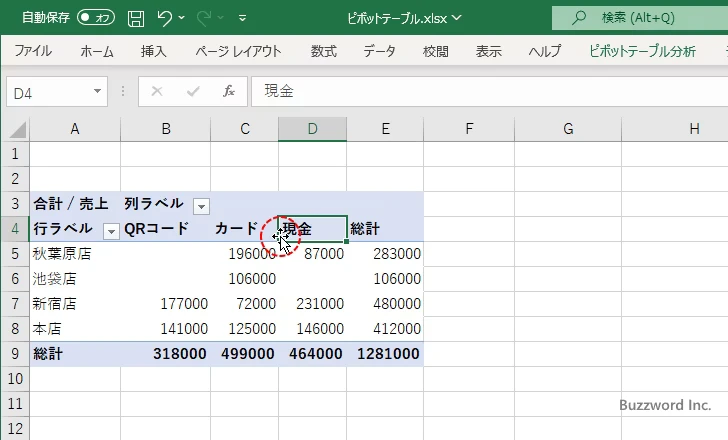
Task: Select the 新宿店 row label
Action: (75, 304)
